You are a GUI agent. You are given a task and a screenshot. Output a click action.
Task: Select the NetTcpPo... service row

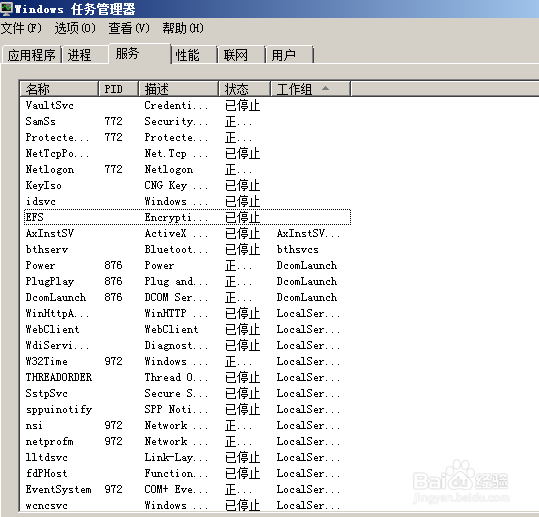click(x=187, y=153)
